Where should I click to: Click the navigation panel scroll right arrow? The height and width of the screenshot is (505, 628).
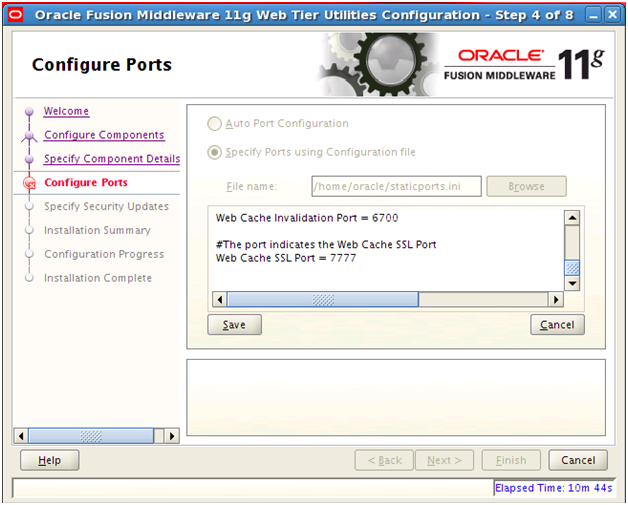pyautogui.click(x=172, y=436)
